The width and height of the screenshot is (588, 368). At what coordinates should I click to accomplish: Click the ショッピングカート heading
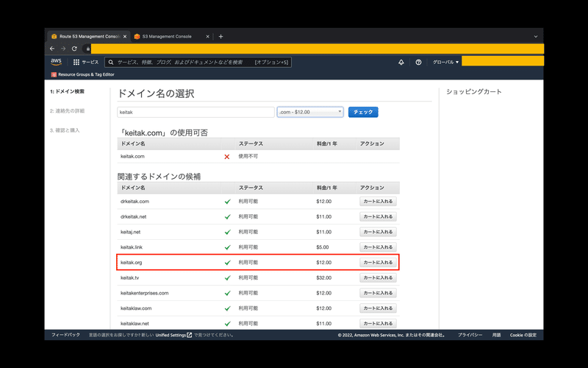[x=474, y=91]
